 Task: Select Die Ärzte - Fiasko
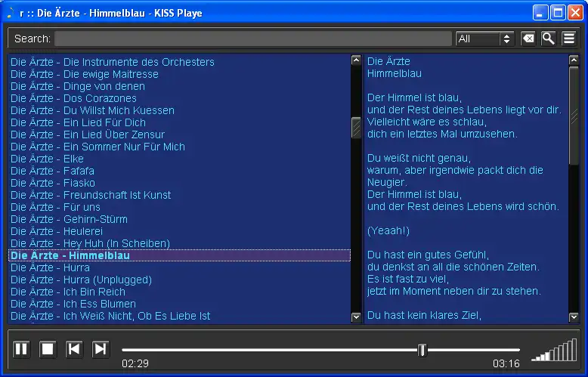(x=179, y=183)
